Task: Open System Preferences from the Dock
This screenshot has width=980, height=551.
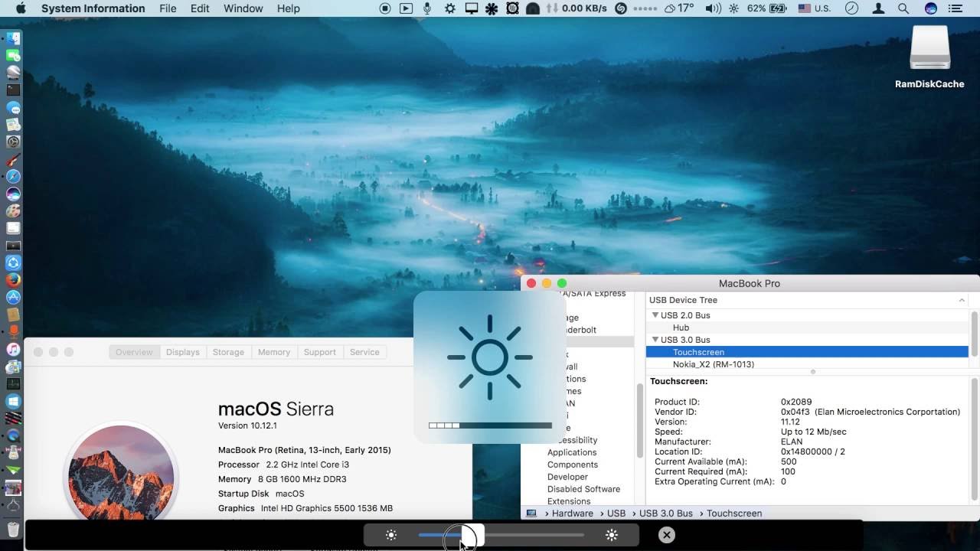Action: 13,142
